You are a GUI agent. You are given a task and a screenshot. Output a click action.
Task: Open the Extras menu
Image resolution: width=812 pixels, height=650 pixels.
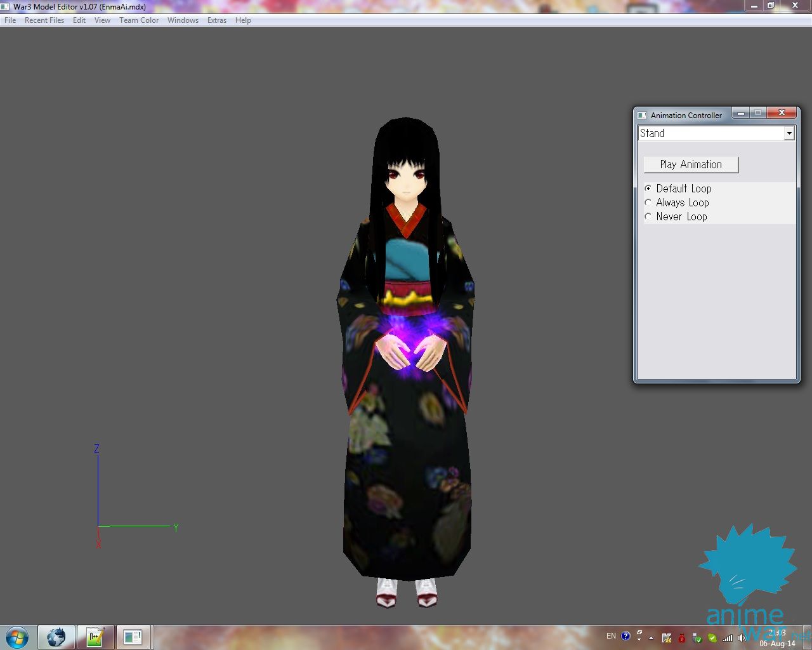(x=217, y=20)
